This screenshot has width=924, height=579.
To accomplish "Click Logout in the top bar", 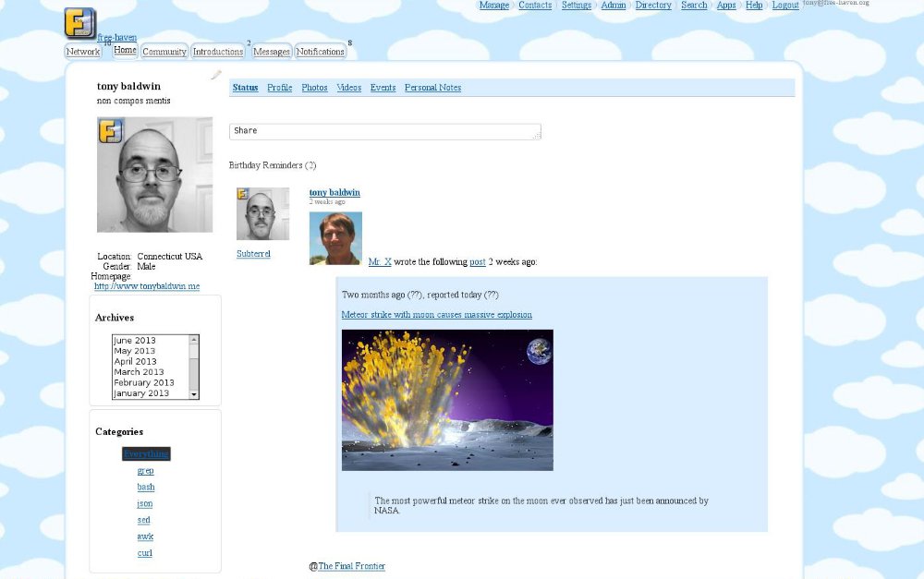I will [x=785, y=6].
